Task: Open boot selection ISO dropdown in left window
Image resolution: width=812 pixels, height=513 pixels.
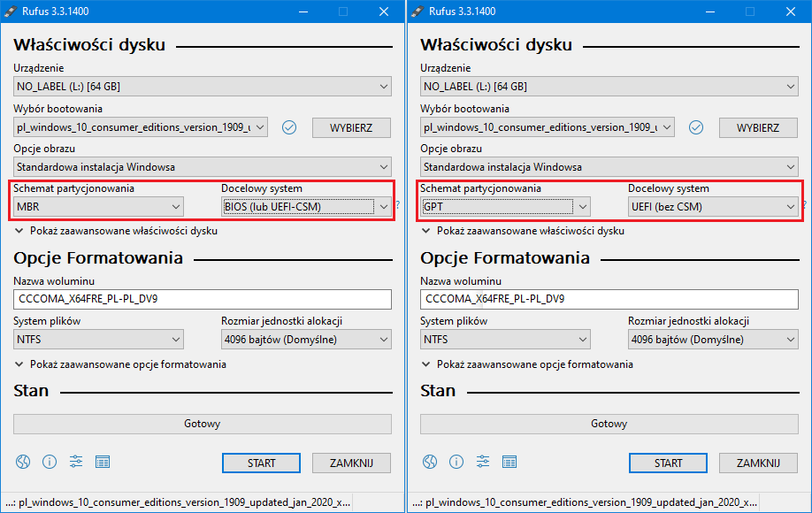Action: pos(141,127)
